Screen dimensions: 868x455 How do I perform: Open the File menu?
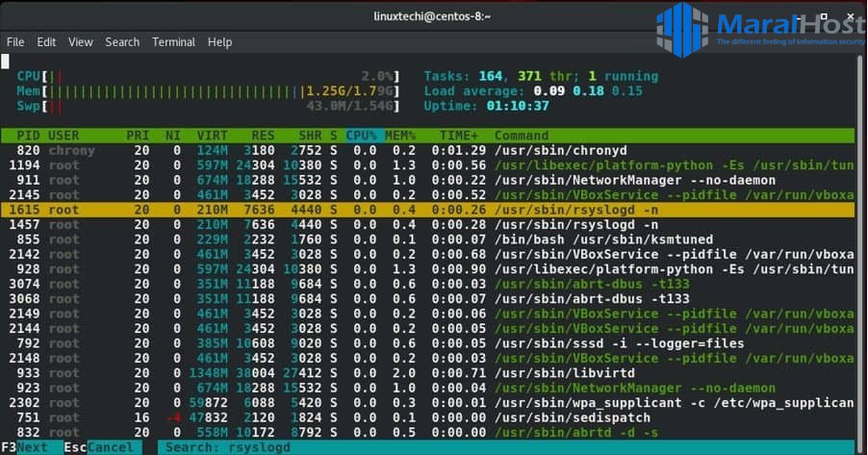pos(15,42)
